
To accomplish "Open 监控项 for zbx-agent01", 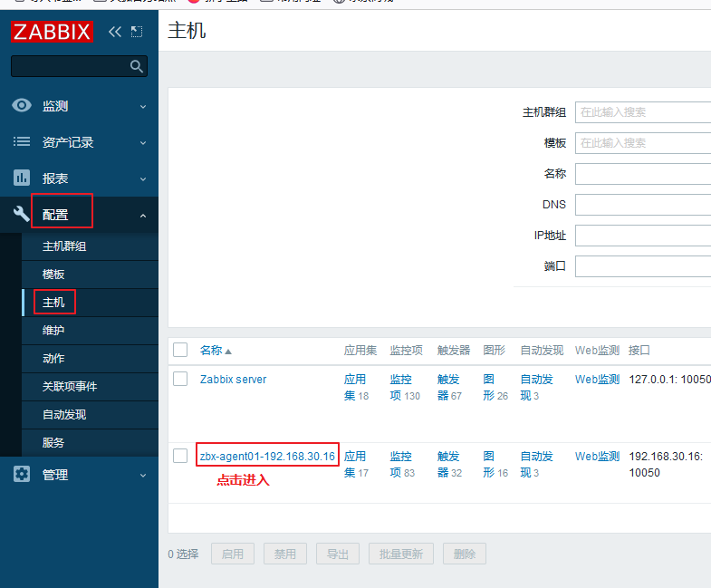I will tap(401, 465).
